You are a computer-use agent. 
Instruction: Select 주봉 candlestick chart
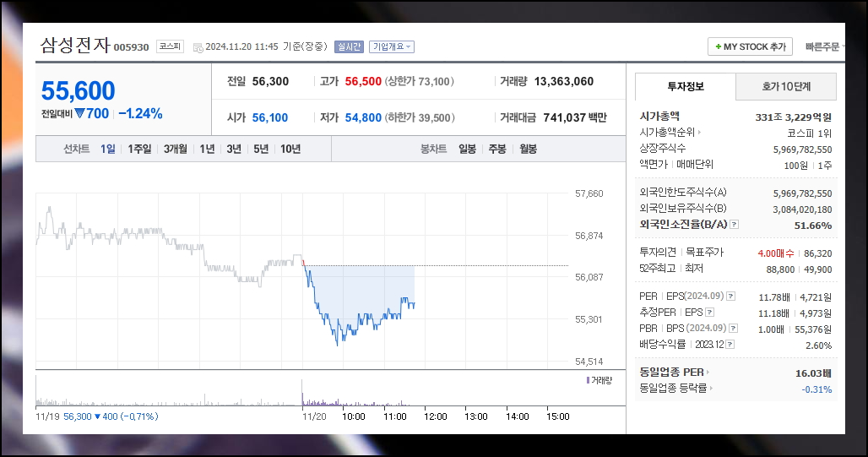tap(497, 149)
